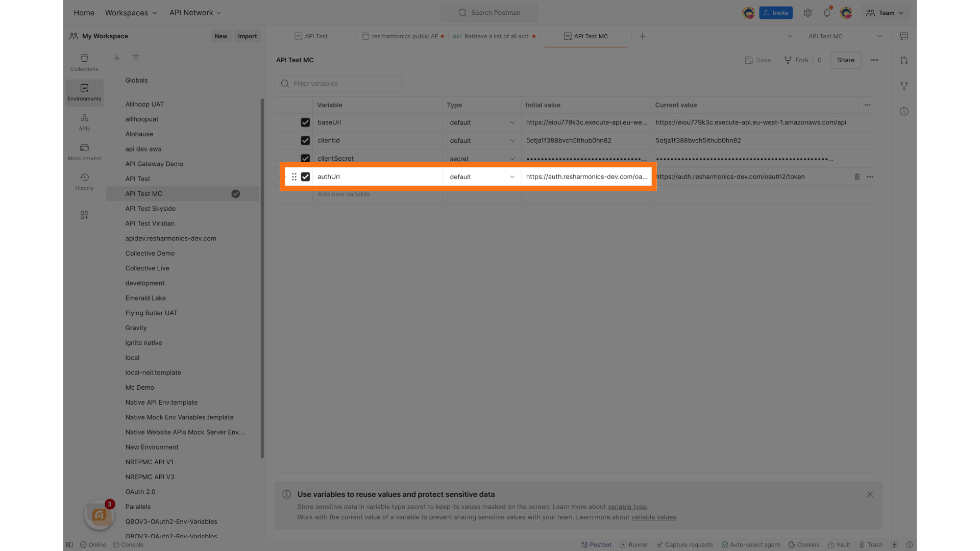The width and height of the screenshot is (980, 551).
Task: Open environment info icon in right sidebar
Action: pos(904,111)
